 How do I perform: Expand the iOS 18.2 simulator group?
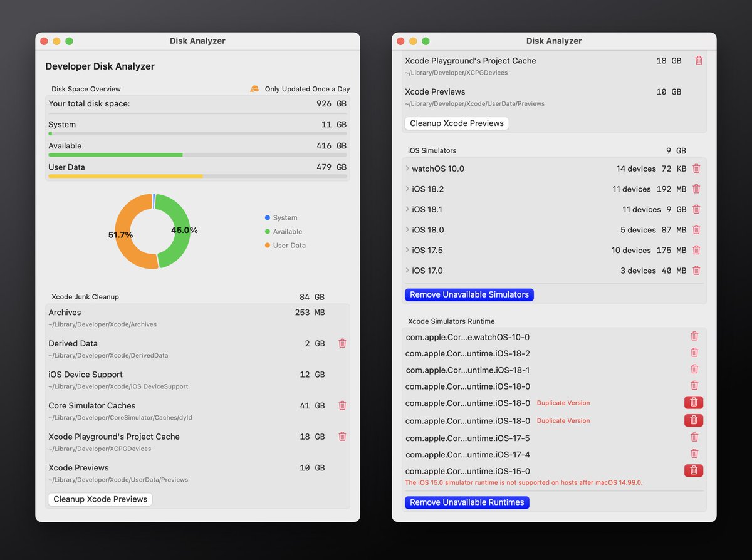pos(407,189)
